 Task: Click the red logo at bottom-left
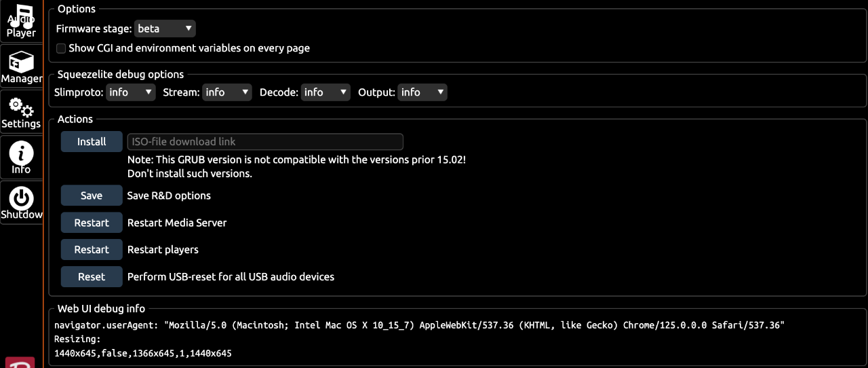pyautogui.click(x=20, y=362)
